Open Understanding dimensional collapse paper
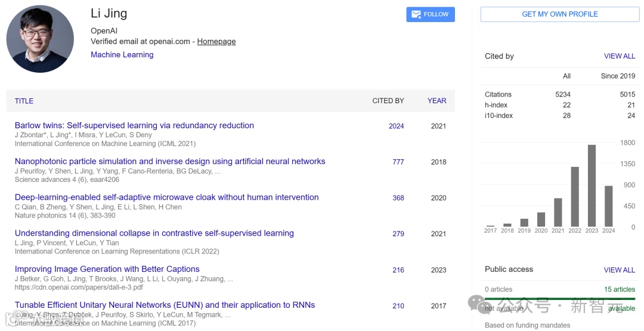The height and width of the screenshot is (331, 644). [x=154, y=233]
